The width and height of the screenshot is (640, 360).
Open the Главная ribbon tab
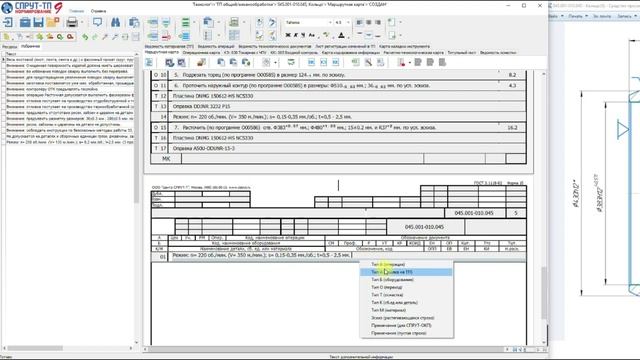(x=76, y=11)
